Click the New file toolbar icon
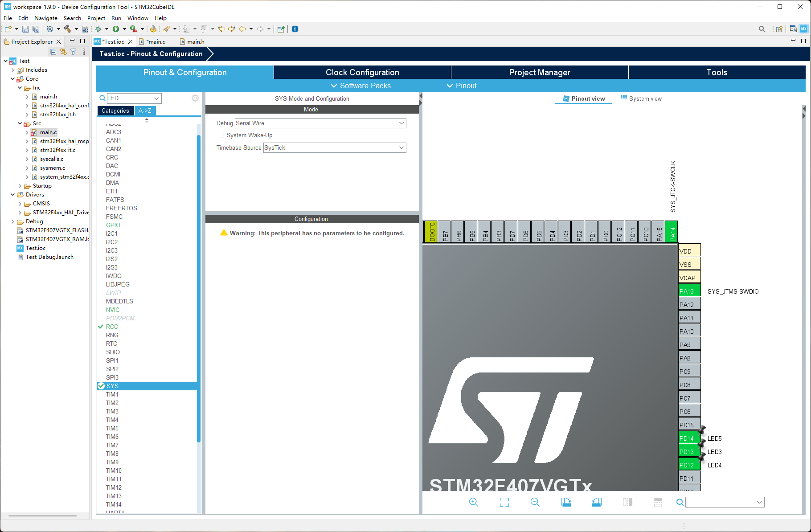The height and width of the screenshot is (532, 811). point(8,29)
